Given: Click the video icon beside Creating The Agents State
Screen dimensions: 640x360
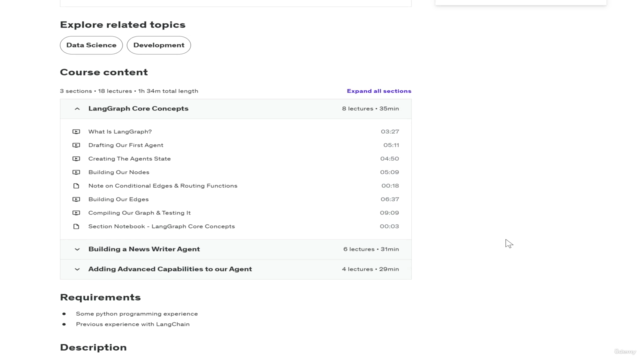Looking at the screenshot, I should pos(76,158).
